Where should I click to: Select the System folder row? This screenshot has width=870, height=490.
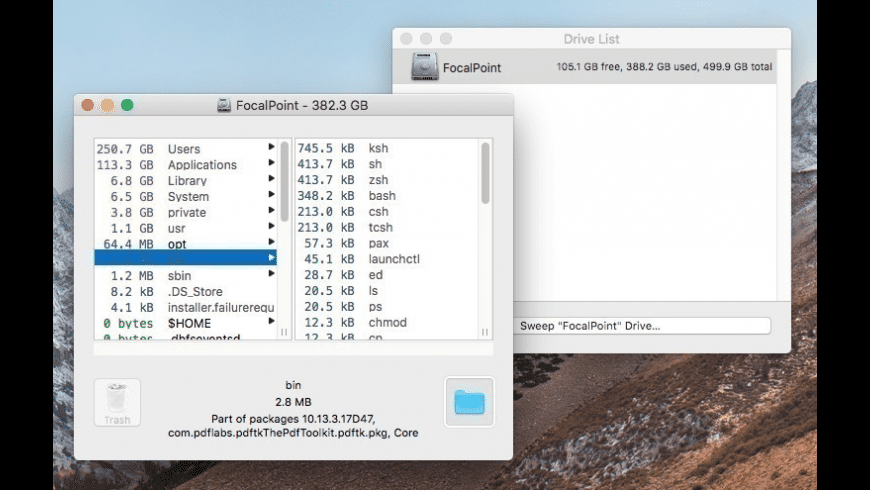185,196
